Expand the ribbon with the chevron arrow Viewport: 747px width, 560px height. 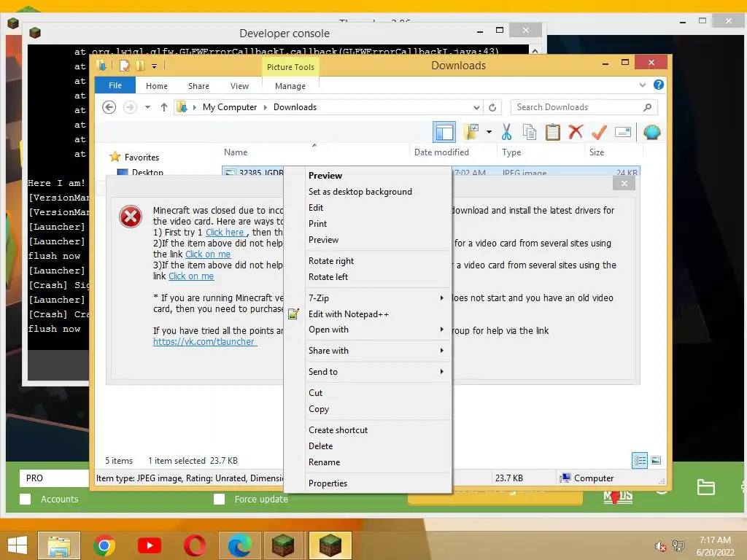(x=642, y=85)
